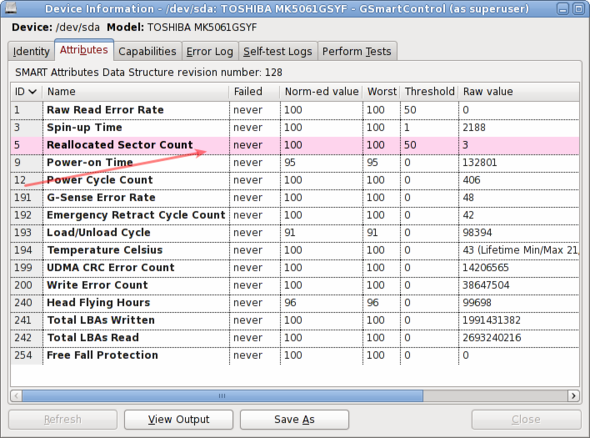This screenshot has height=438, width=590.
Task: Select the Free Fall Protection row
Action: coord(295,355)
